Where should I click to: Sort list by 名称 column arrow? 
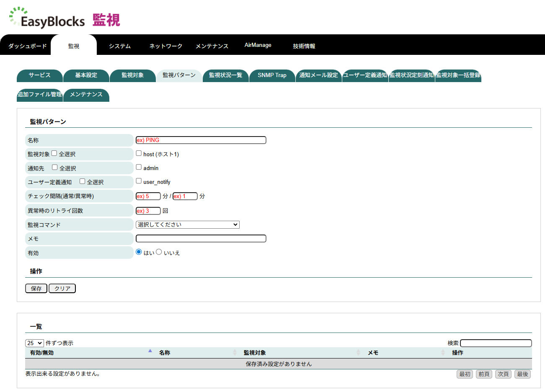point(235,353)
